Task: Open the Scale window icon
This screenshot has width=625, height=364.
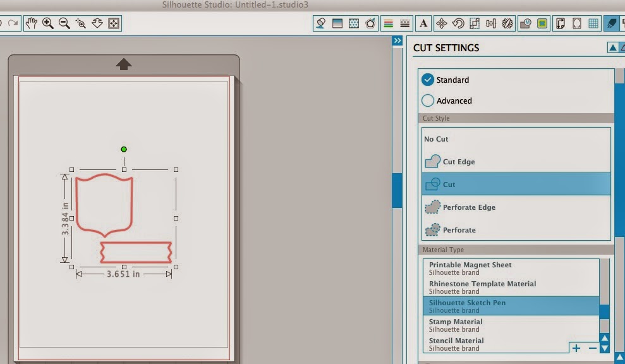Action: 475,23
